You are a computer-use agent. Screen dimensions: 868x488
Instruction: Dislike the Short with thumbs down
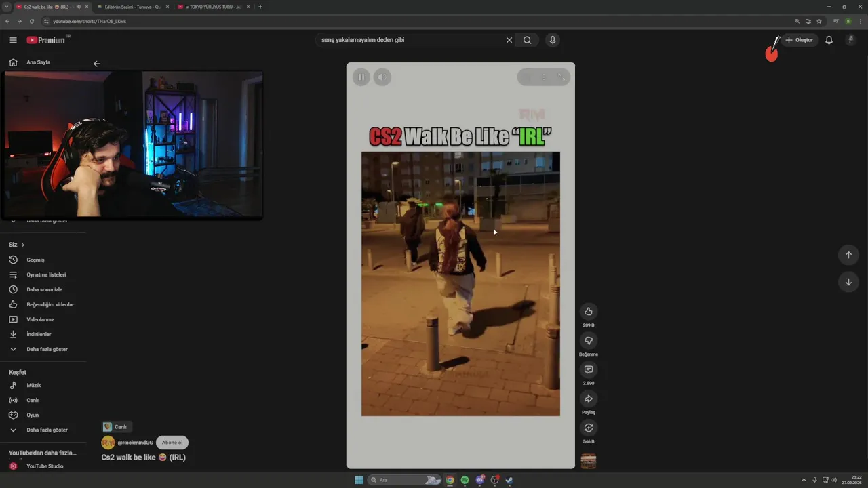[x=589, y=341]
